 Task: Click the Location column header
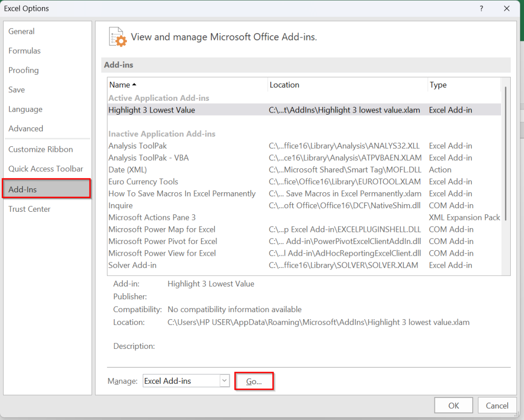[x=283, y=84]
